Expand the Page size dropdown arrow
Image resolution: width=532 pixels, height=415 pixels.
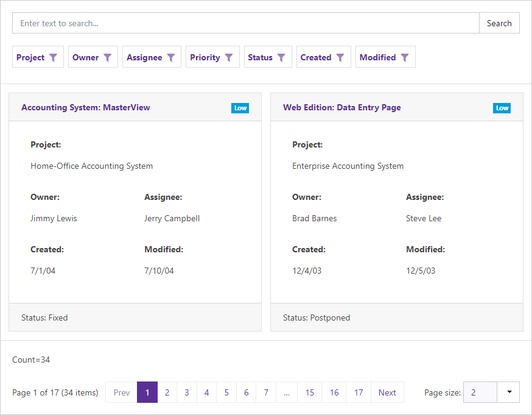click(508, 392)
